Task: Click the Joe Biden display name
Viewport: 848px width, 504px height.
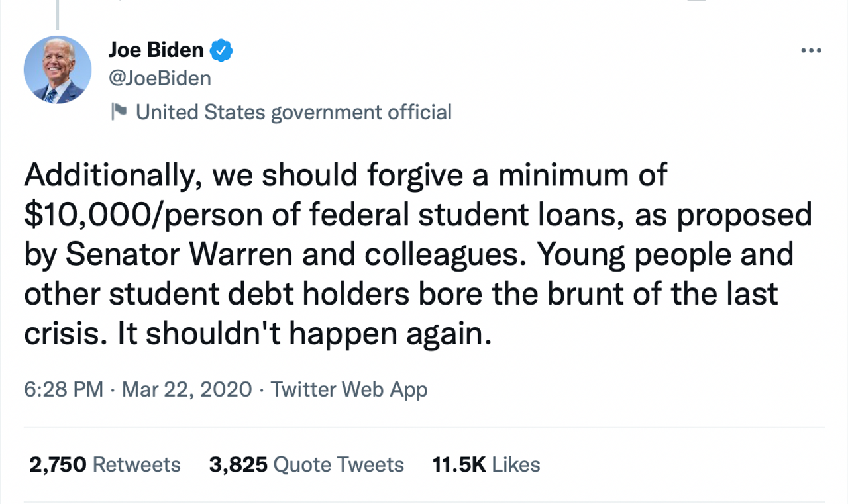Action: [156, 50]
